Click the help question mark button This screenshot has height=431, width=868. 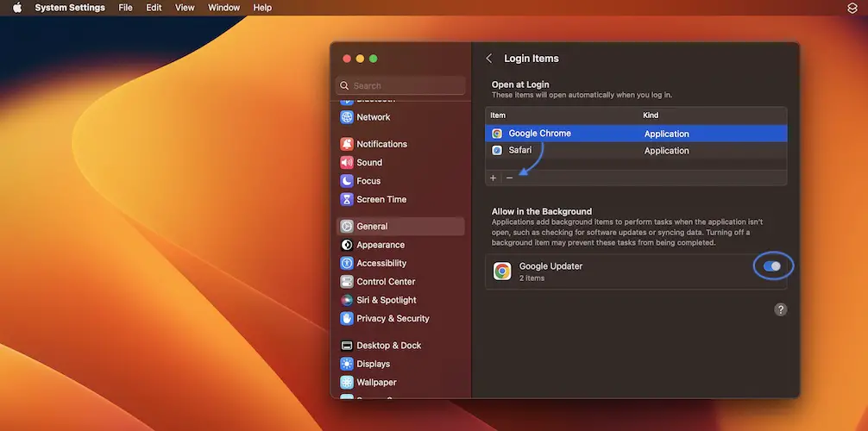781,309
